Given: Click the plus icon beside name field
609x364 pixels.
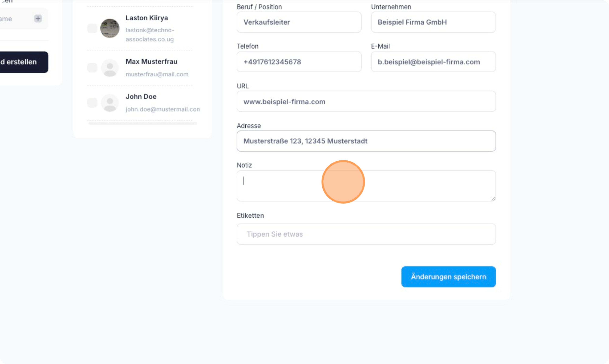Looking at the screenshot, I should [38, 18].
